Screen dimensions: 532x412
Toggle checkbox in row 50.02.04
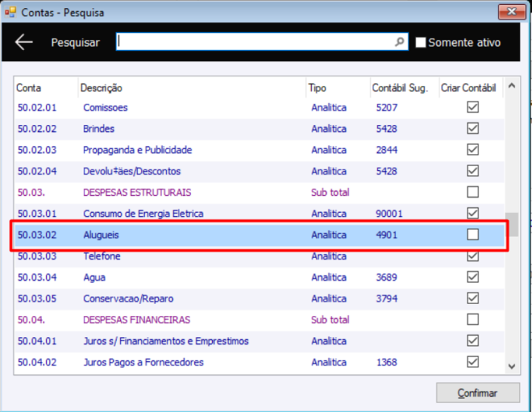click(x=473, y=171)
